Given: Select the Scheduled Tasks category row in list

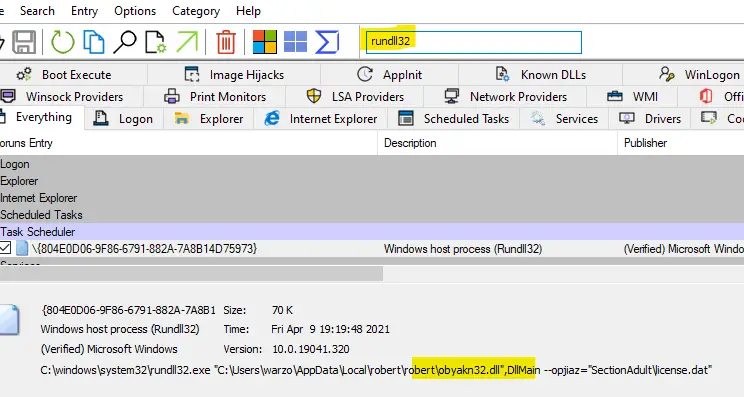Looking at the screenshot, I should [372, 215].
